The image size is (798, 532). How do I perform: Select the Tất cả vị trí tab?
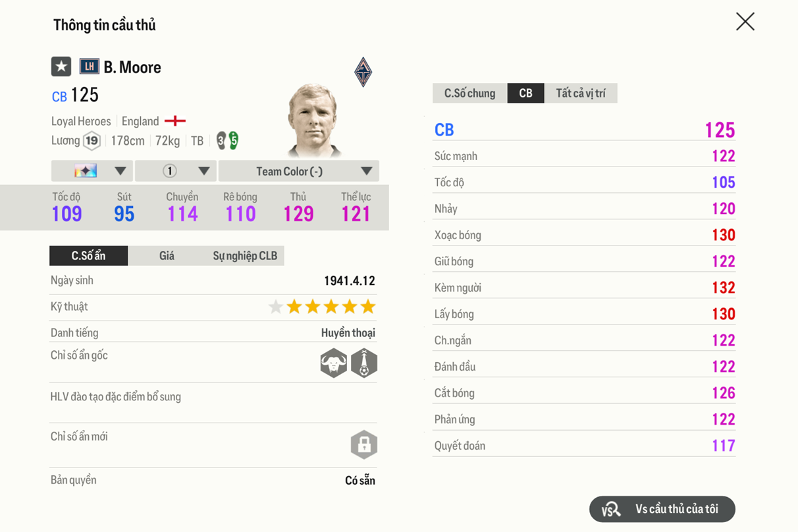click(582, 93)
